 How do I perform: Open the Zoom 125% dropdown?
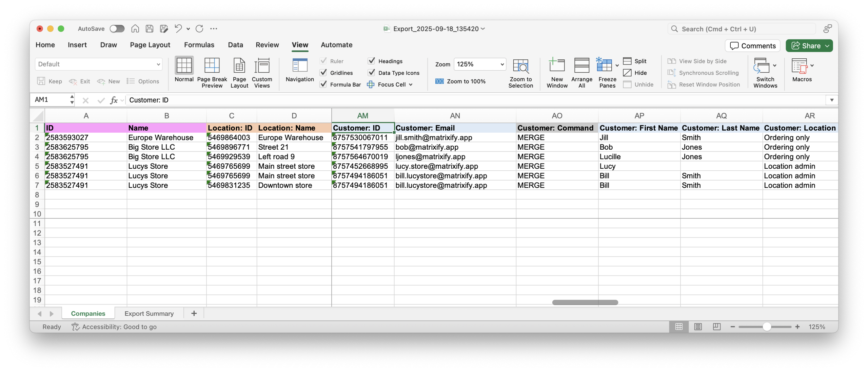tap(502, 64)
